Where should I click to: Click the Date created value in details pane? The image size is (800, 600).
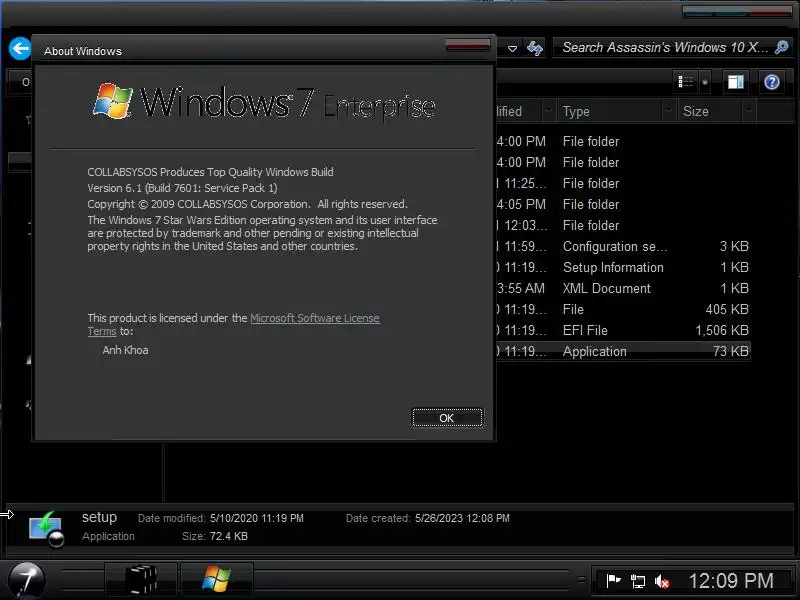462,518
